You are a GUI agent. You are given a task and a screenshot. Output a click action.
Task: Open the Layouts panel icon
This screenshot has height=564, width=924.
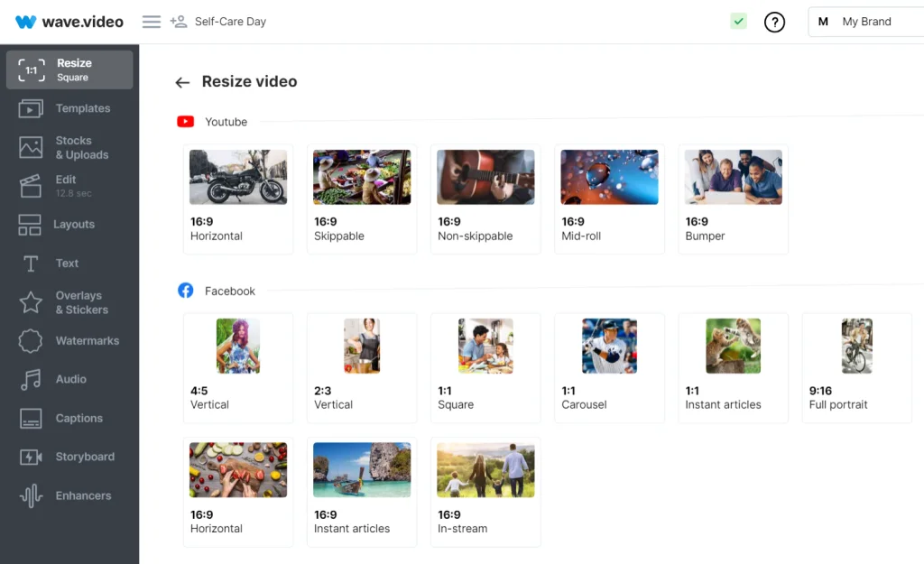(31, 225)
